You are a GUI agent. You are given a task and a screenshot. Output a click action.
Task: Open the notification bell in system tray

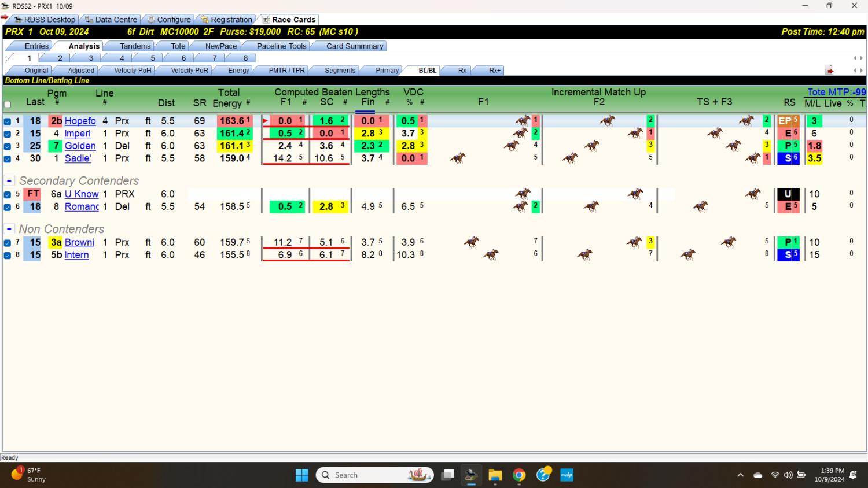(854, 475)
